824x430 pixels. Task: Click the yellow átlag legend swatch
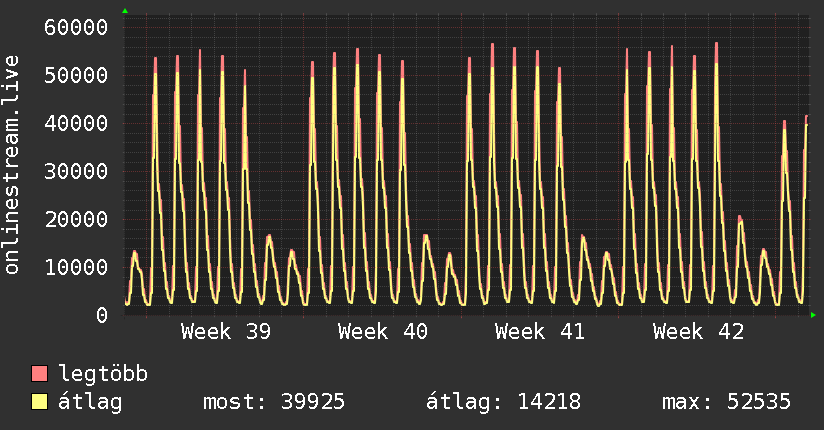pos(39,402)
